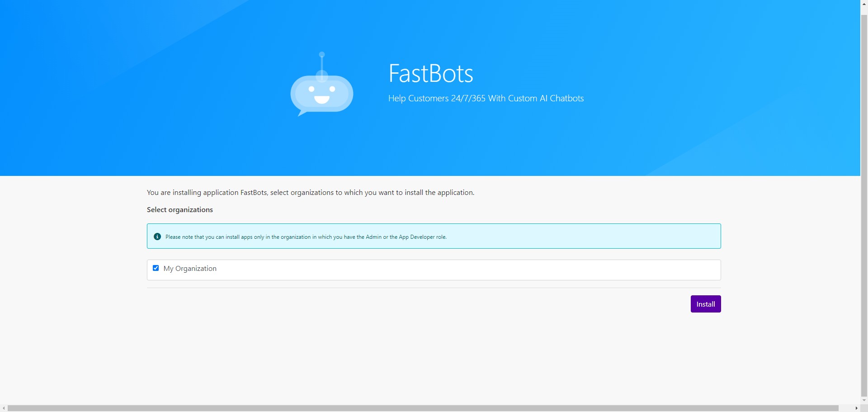
Task: Click empty space in My Organization row
Action: (452, 270)
